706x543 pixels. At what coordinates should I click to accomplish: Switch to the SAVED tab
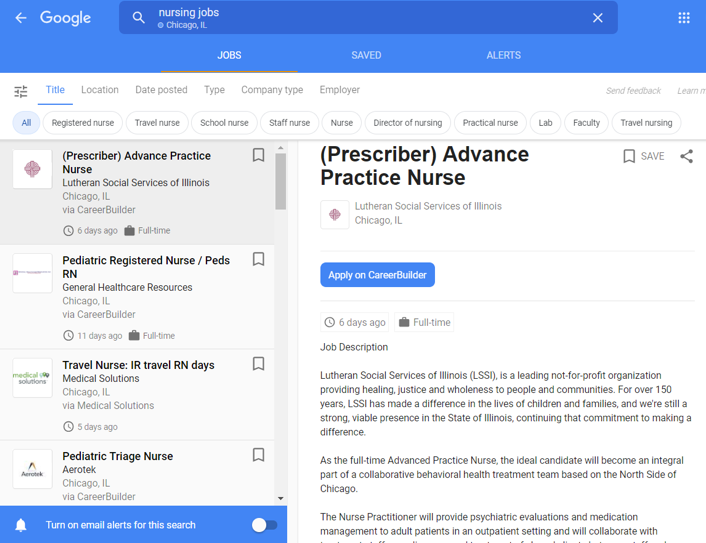point(366,55)
